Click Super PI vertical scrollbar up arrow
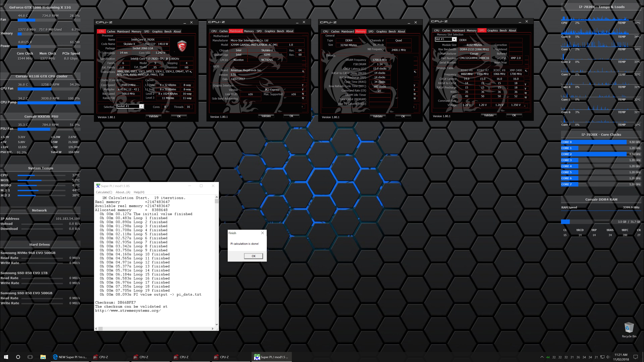Viewport: 644px width, 362px height. coord(217,197)
